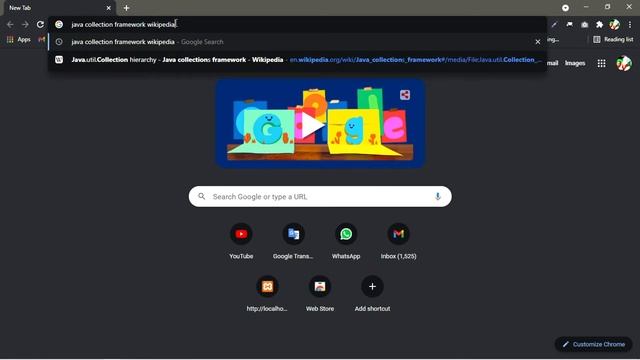The image size is (640, 360).
Task: Minimize the Chrome window
Action: (x=586, y=7)
